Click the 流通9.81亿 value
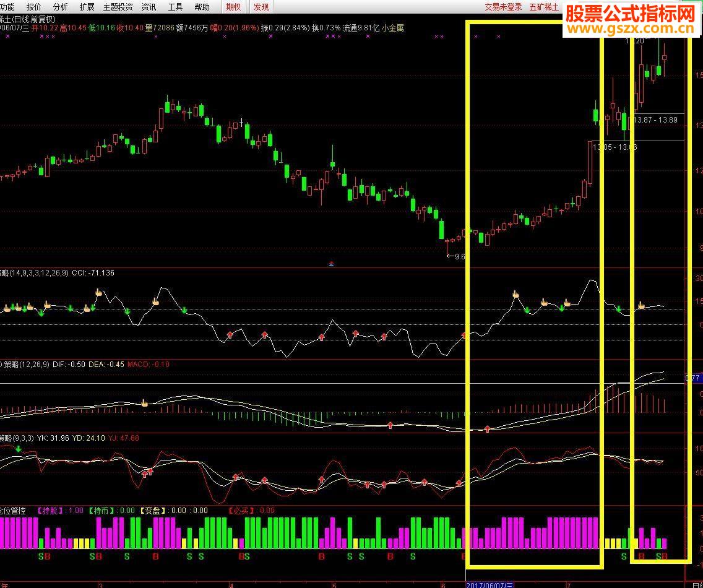 click(361, 28)
